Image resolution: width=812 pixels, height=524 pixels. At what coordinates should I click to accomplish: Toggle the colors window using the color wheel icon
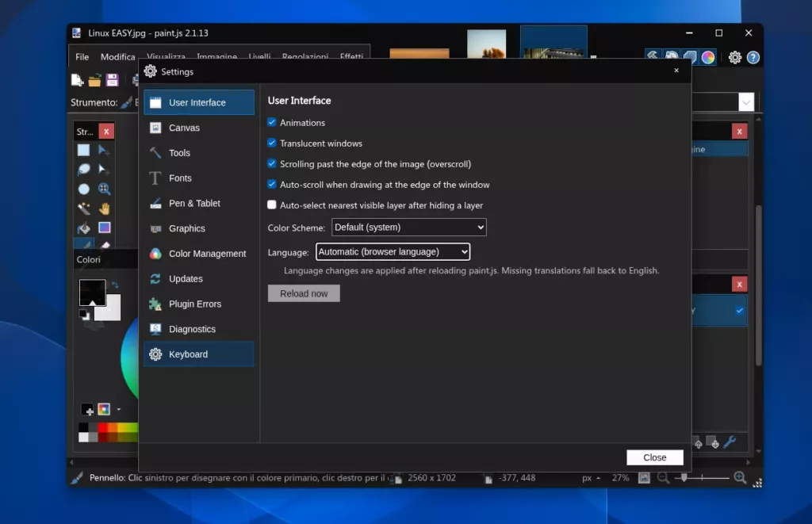pyautogui.click(x=708, y=58)
